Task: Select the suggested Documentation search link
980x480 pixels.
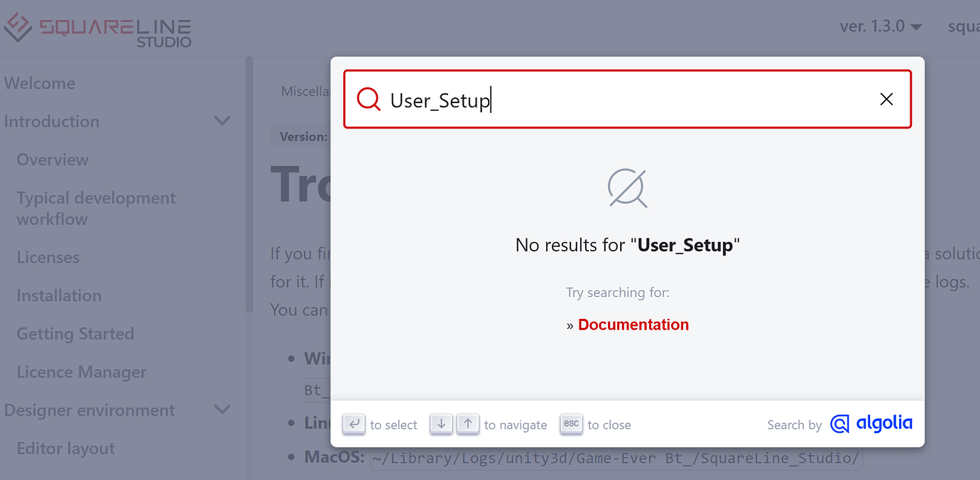Action: point(633,324)
